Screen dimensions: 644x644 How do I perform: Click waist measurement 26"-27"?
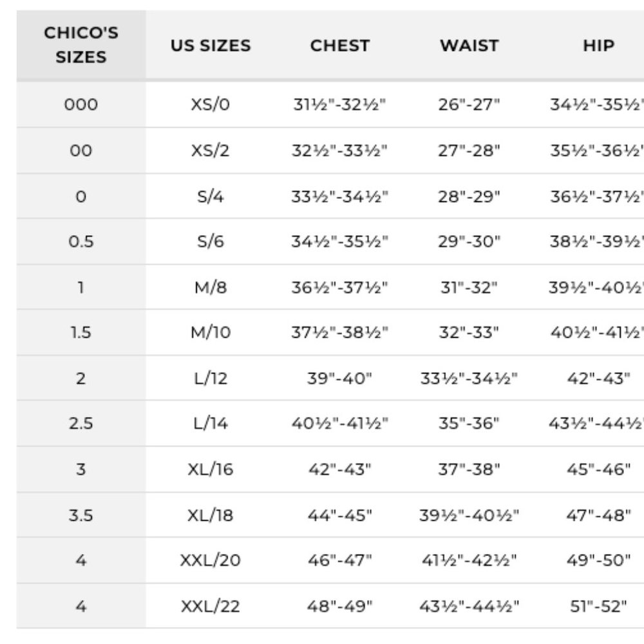469,104
